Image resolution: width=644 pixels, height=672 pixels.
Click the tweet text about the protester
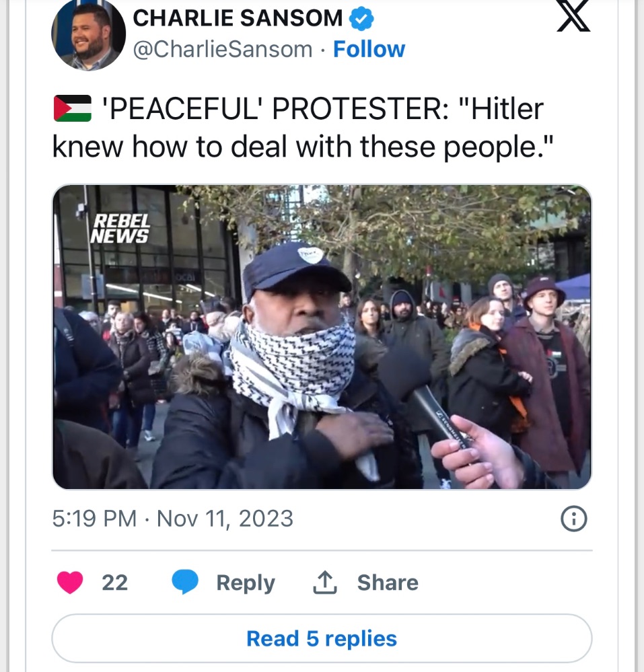click(303, 128)
